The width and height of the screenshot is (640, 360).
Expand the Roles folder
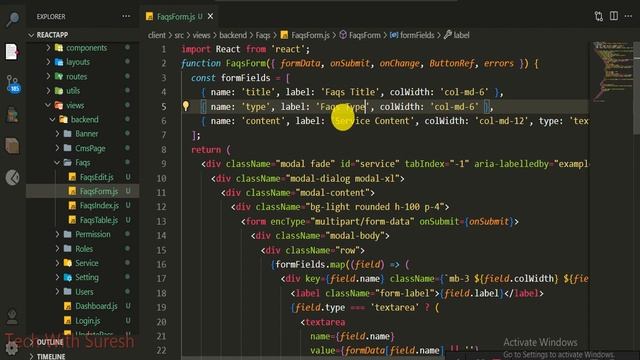coord(57,249)
